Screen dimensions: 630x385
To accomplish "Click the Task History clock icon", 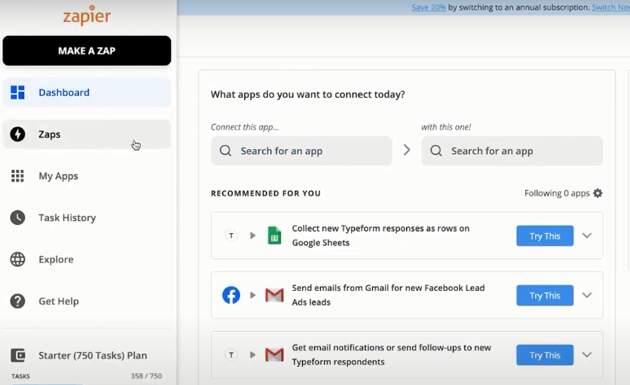I will pos(18,217).
